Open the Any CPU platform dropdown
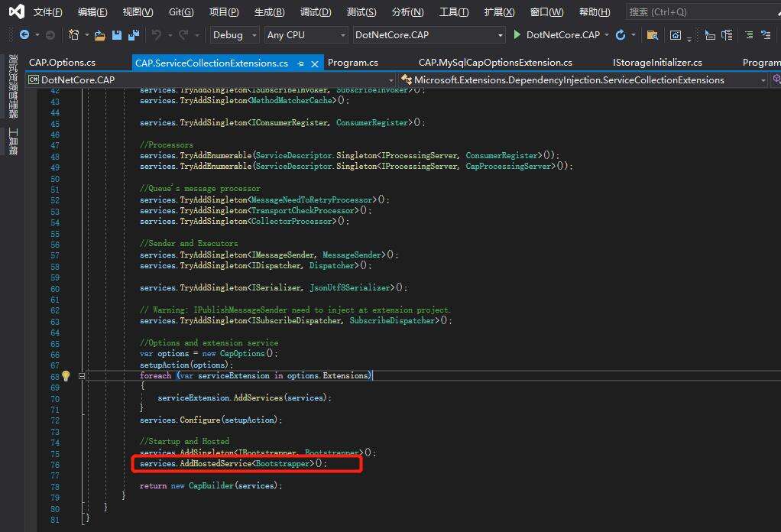Viewport: 781px width, 532px height. point(306,35)
